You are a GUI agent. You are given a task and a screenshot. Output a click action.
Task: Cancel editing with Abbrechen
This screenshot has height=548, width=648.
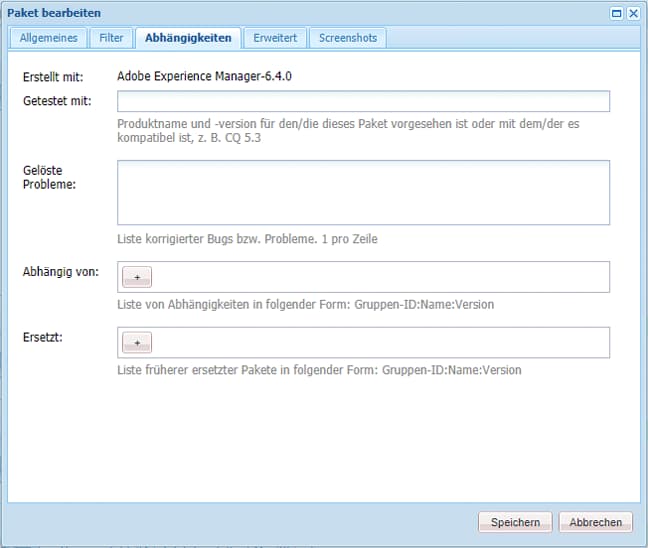[596, 522]
